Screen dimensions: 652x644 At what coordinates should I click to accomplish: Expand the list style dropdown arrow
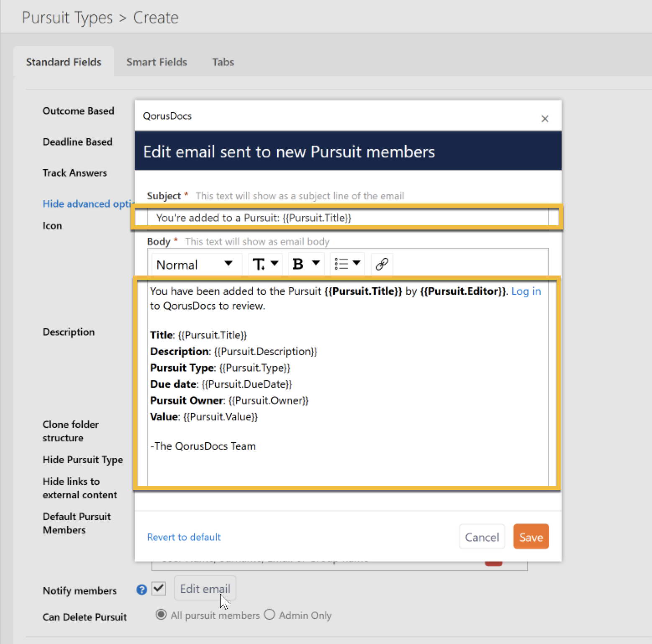pyautogui.click(x=357, y=263)
